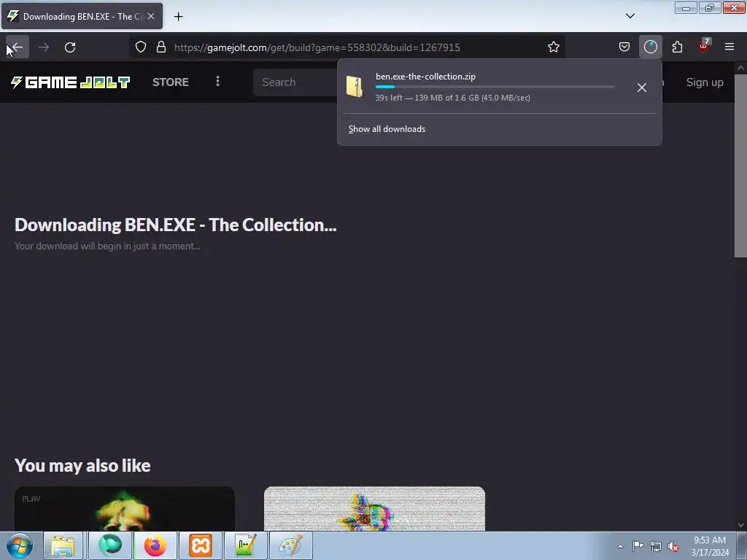Expand the list all tabs chevron
This screenshot has height=560, width=747.
click(x=630, y=16)
